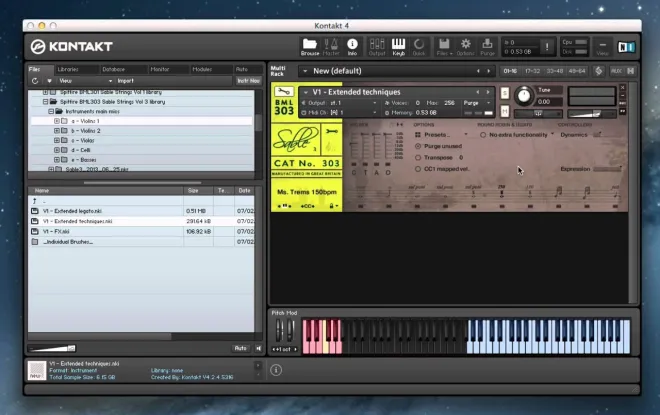The height and width of the screenshot is (415, 660).
Task: Open the instrument Purge dropdown
Action: click(x=477, y=103)
